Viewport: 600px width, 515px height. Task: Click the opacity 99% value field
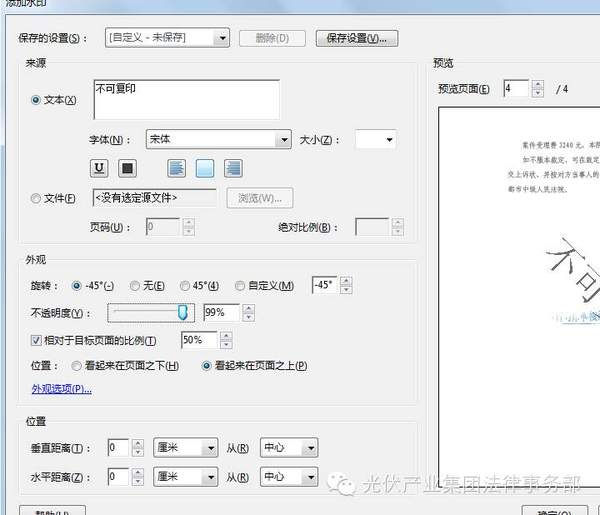click(x=222, y=313)
